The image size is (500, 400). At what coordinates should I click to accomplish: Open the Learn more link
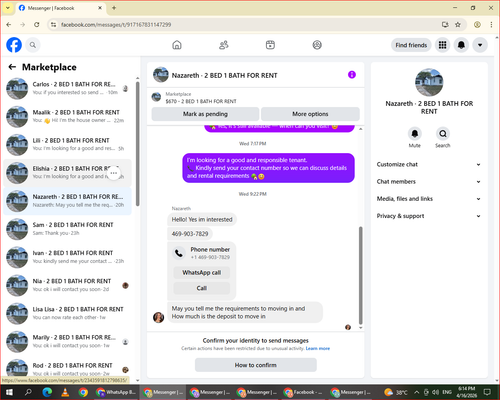point(318,348)
